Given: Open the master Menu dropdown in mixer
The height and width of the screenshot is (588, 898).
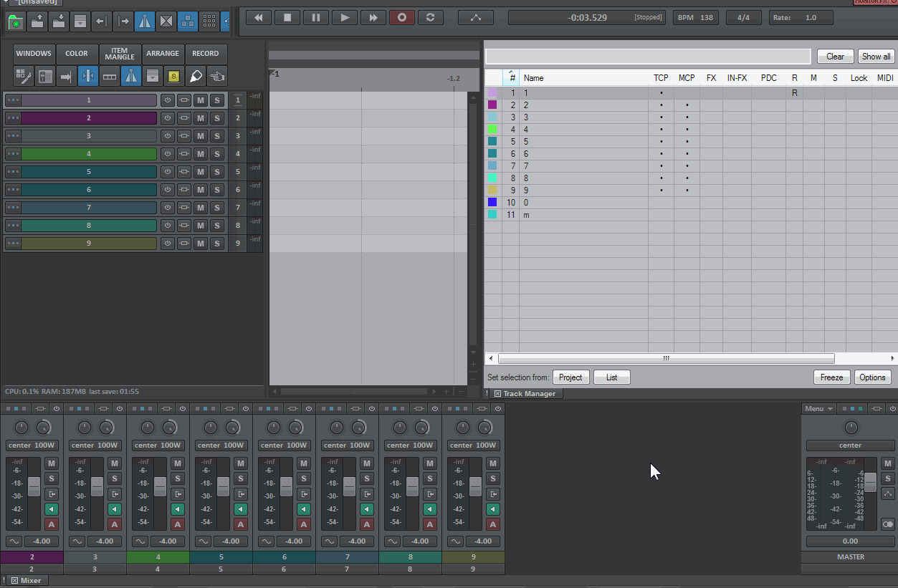Looking at the screenshot, I should pyautogui.click(x=818, y=409).
